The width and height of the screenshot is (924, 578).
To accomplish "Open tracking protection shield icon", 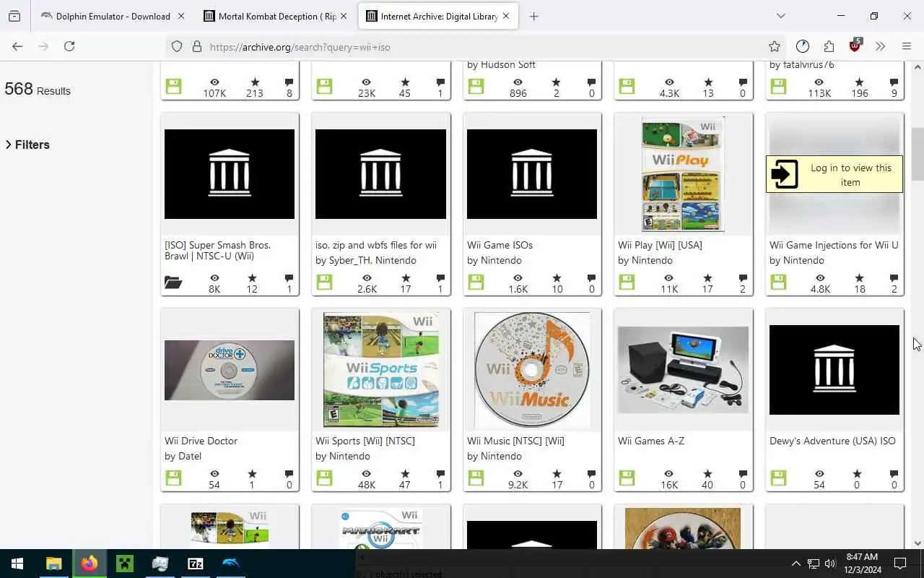I will (x=177, y=47).
